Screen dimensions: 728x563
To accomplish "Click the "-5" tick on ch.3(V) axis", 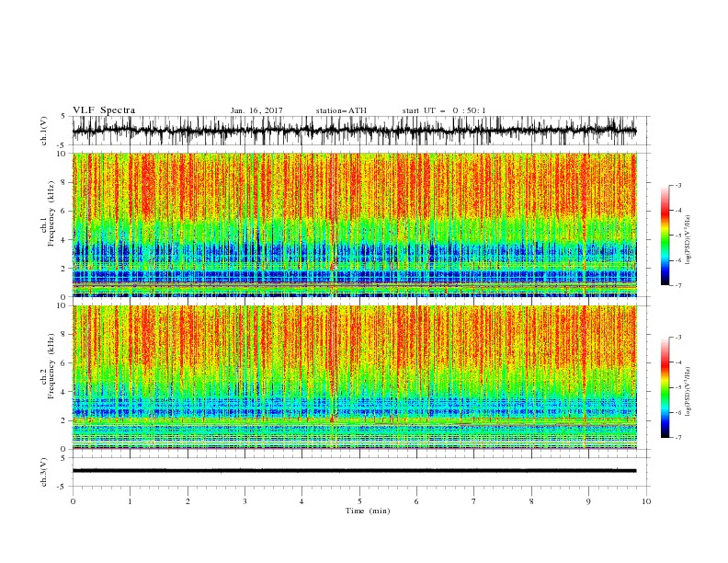I will coord(63,487).
